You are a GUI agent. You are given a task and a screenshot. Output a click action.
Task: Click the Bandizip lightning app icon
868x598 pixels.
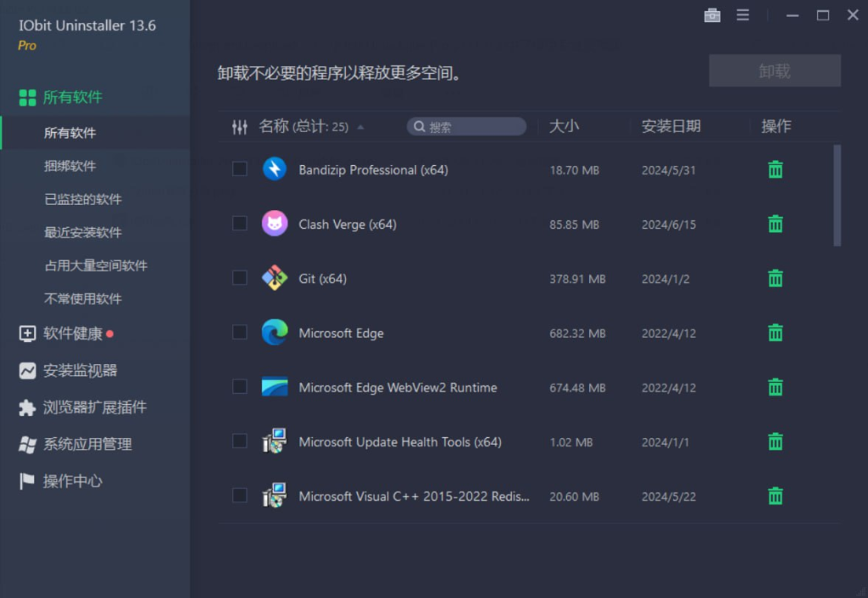[x=275, y=169]
